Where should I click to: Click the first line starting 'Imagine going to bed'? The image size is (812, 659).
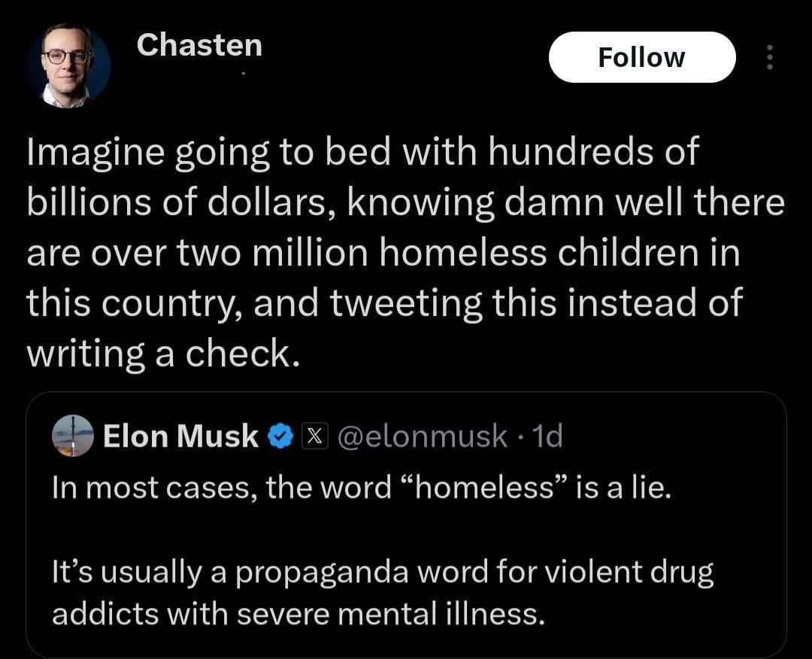point(363,153)
